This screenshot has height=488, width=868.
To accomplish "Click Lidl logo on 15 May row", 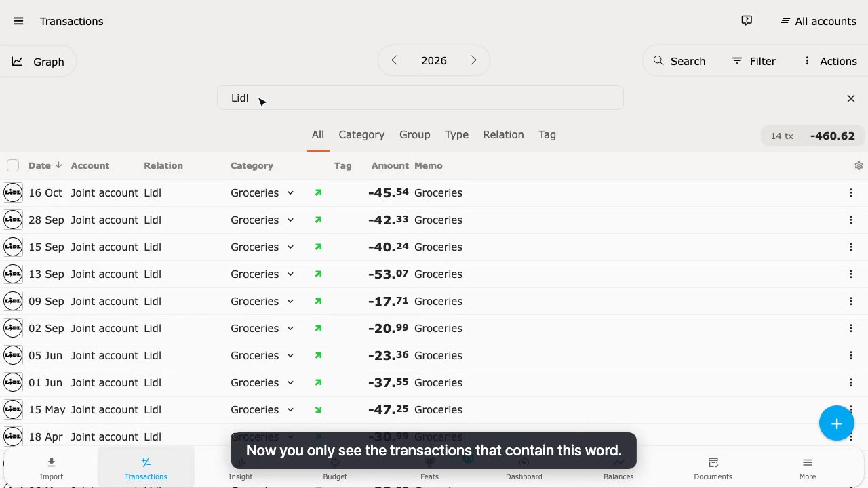I will 13,409.
